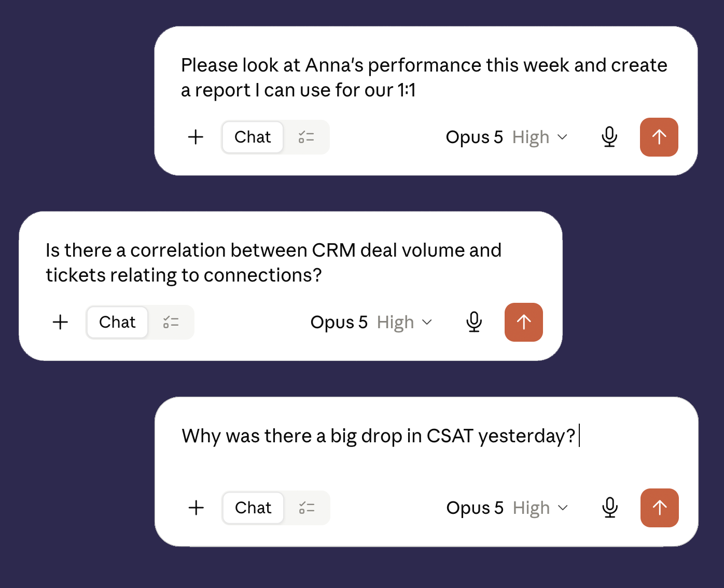Click the microphone in Anna's performance prompt box
This screenshot has width=724, height=588.
[x=609, y=137]
